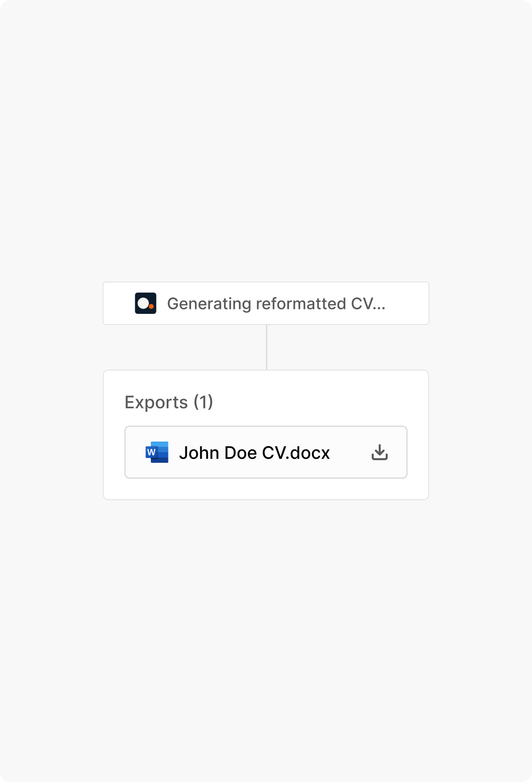Click the circular logo inside the dark square
Screen dimensions: 532x782
click(x=146, y=303)
